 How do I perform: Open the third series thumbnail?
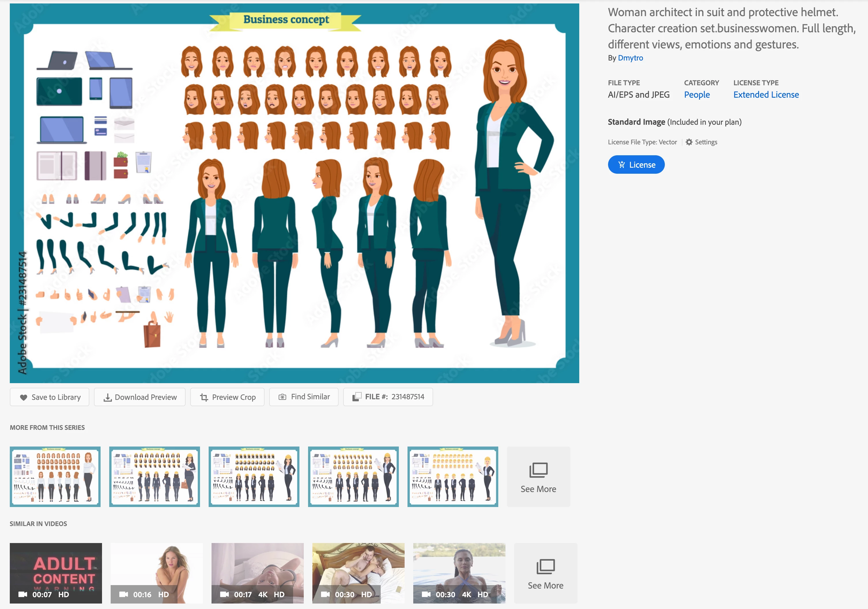254,476
